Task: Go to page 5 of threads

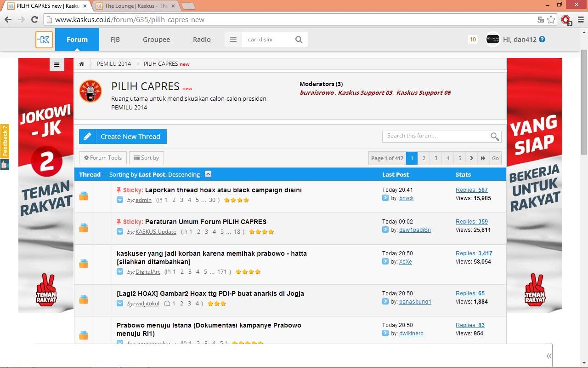Action: pyautogui.click(x=459, y=158)
